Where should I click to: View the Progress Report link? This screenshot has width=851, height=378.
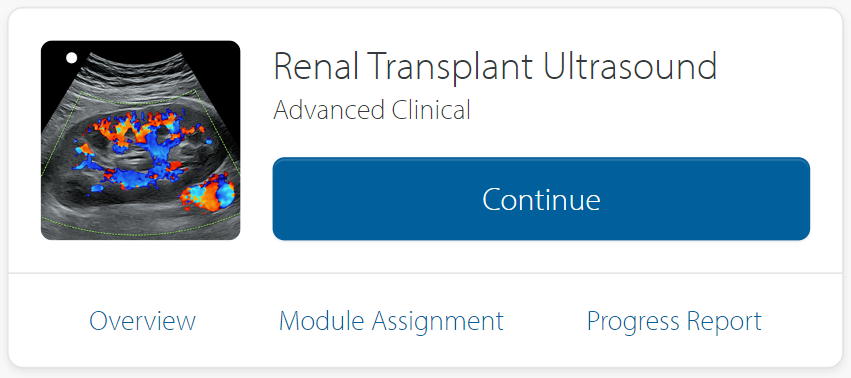tap(674, 320)
